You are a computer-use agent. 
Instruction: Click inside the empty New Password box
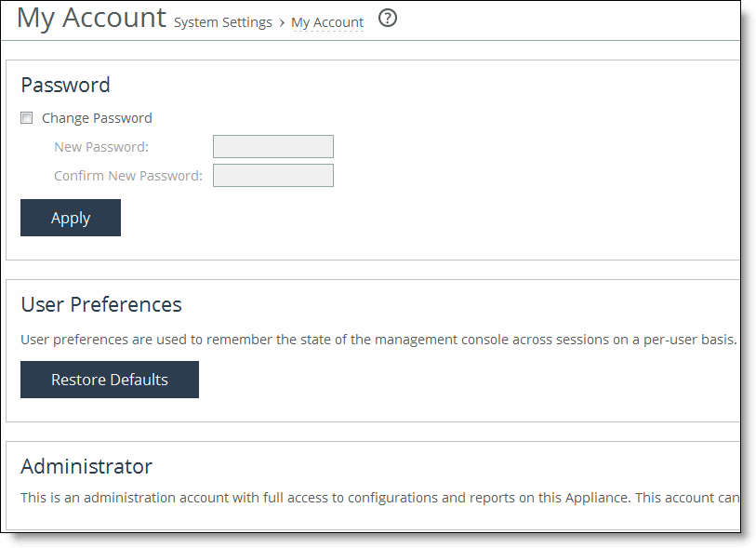(272, 146)
